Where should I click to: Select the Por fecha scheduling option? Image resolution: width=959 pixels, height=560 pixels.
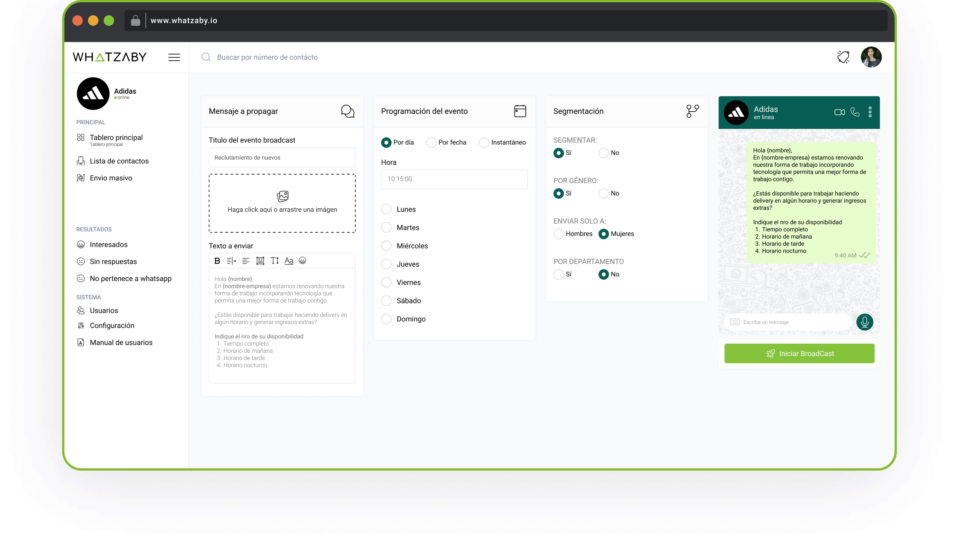431,142
